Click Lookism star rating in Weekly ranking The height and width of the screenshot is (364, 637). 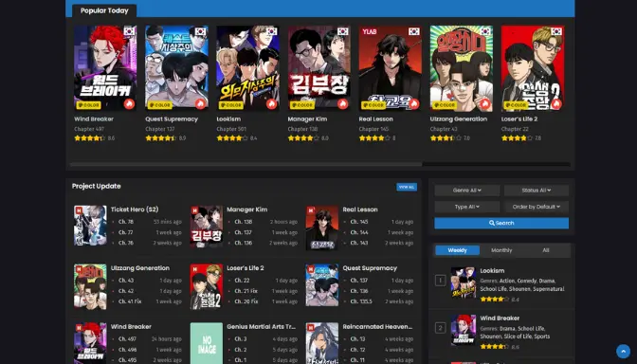pos(495,300)
